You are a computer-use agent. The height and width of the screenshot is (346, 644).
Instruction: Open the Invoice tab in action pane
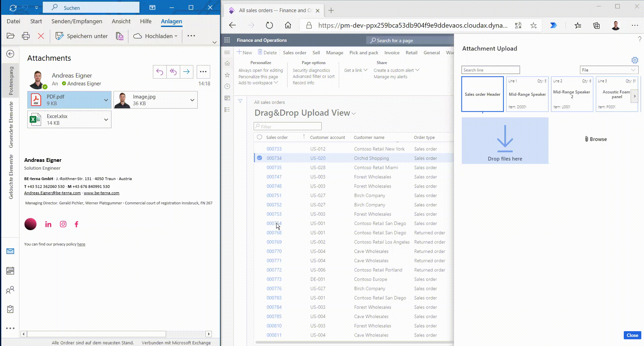392,53
